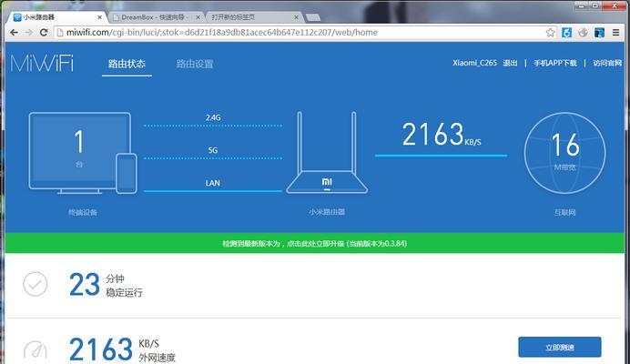Click the 外网速度 label
630x364 pixels.
tap(157, 358)
